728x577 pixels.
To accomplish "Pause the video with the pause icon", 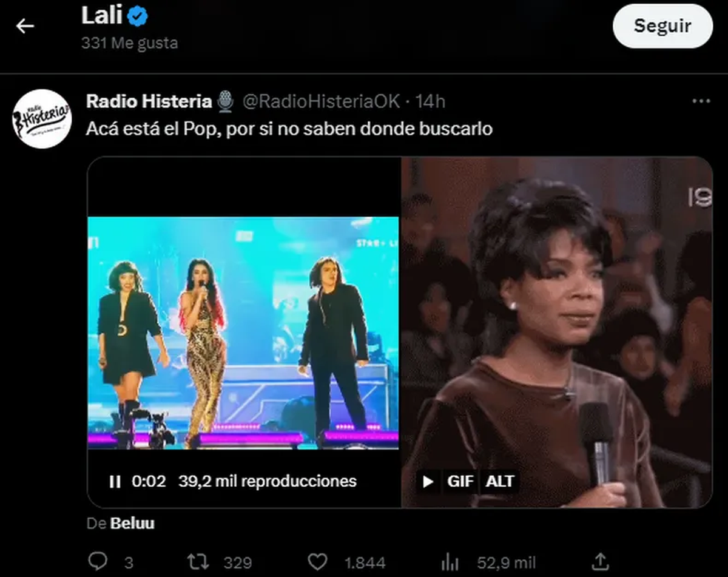I will 115,482.
